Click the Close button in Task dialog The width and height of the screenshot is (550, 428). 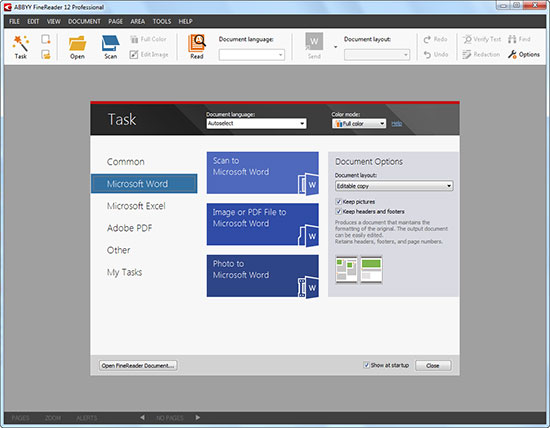click(433, 366)
